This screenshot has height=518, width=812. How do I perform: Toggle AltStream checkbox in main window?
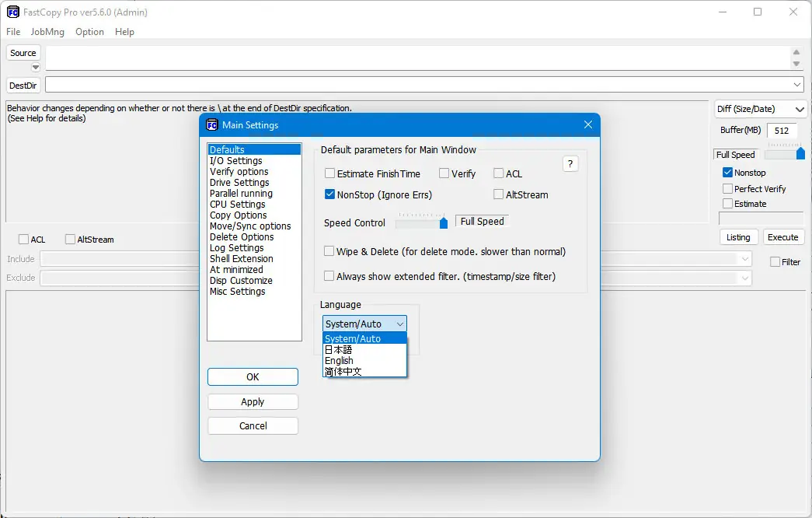tap(70, 239)
